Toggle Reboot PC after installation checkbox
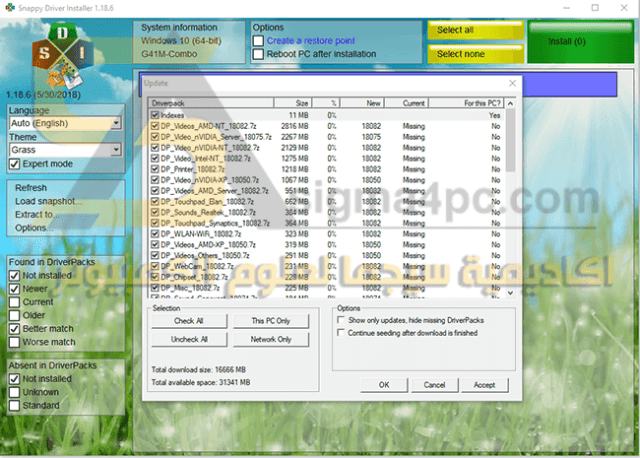The height and width of the screenshot is (458, 640). coord(258,54)
